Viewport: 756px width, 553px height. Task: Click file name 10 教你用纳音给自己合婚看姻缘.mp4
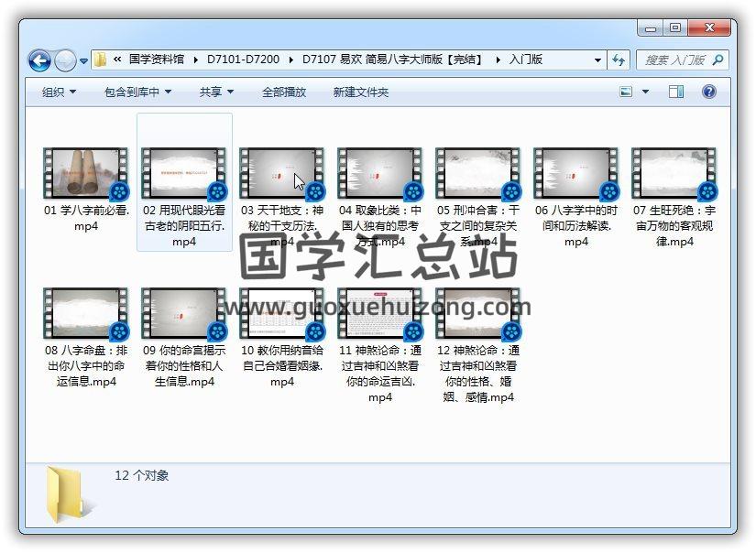[x=282, y=366]
